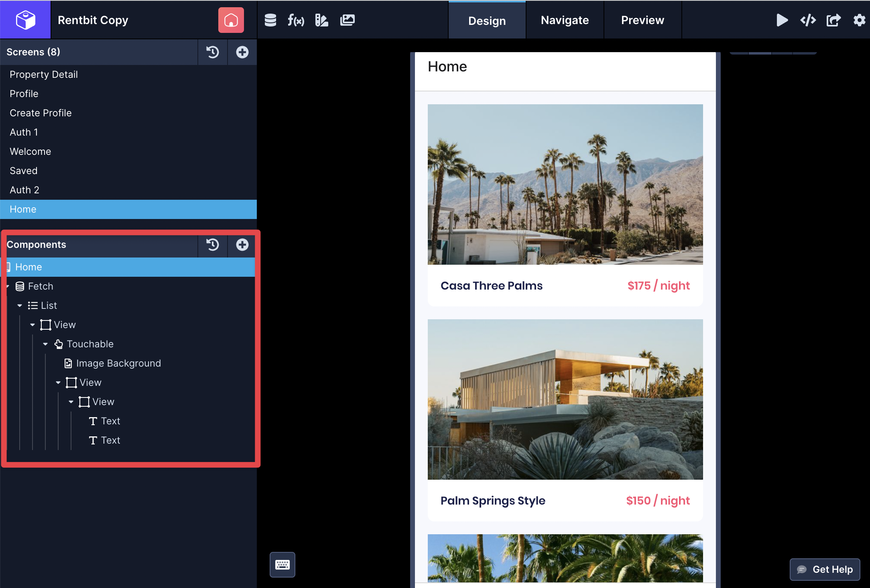This screenshot has height=588, width=870.
Task: Open the theme and styles icon
Action: point(321,20)
